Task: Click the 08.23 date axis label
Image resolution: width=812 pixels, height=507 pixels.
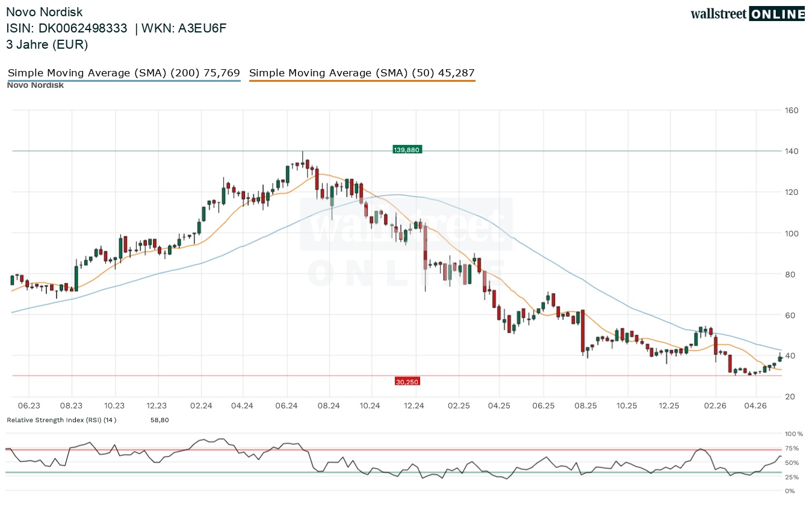Action: pos(71,406)
